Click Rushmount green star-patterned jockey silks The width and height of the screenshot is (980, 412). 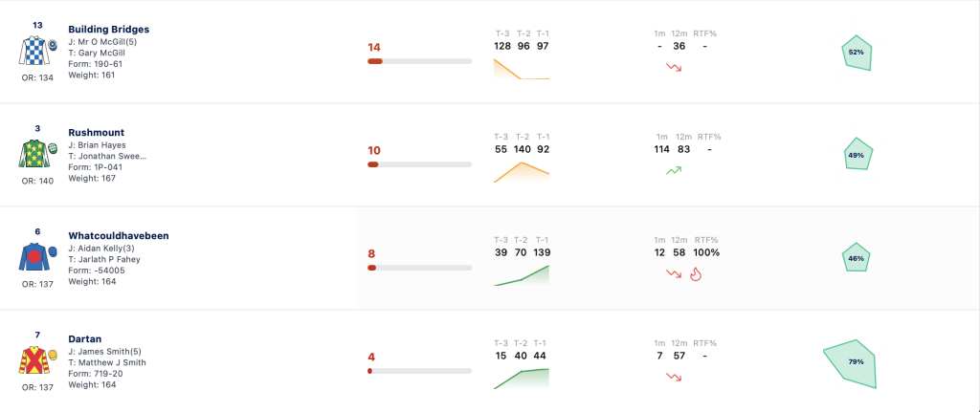[37, 154]
